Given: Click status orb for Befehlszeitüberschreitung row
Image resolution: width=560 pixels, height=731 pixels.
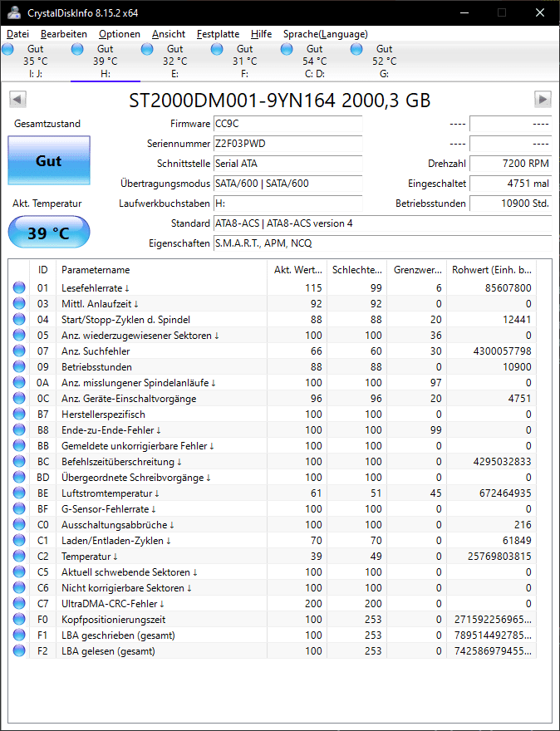Looking at the screenshot, I should (x=19, y=462).
